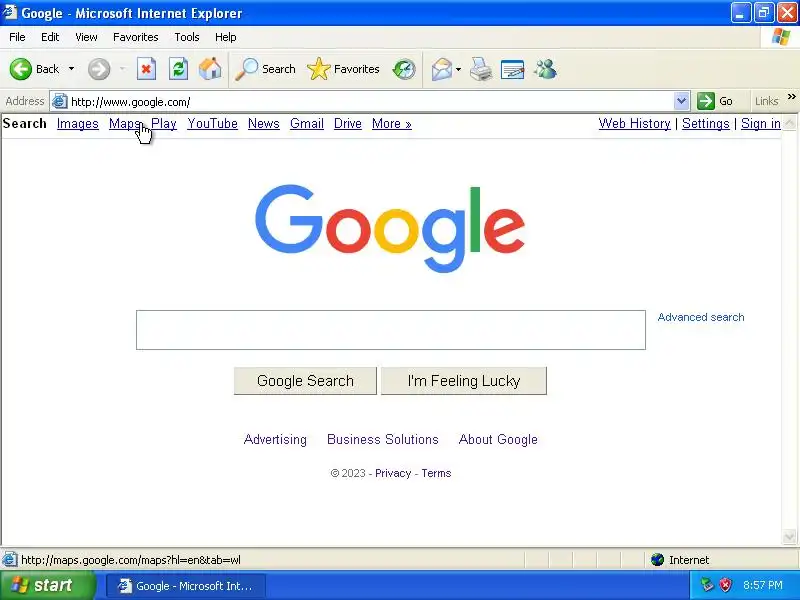Click the grey Forward arrow icon
The height and width of the screenshot is (600, 800).
pyautogui.click(x=99, y=69)
